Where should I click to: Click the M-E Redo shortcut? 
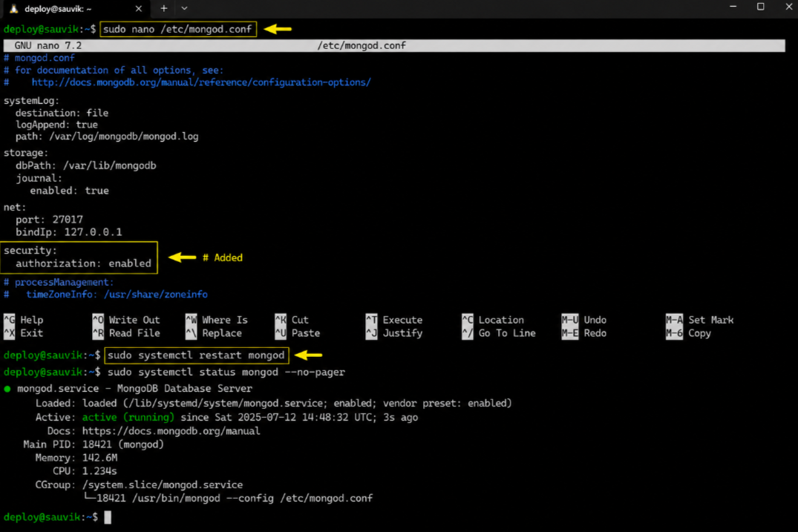584,333
